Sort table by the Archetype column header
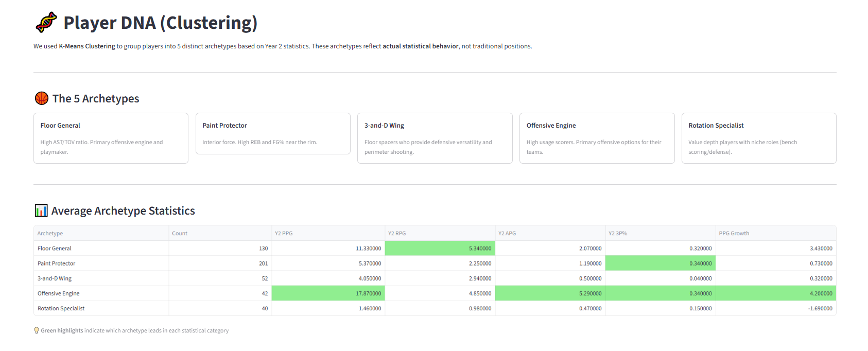The width and height of the screenshot is (868, 351). click(x=101, y=233)
